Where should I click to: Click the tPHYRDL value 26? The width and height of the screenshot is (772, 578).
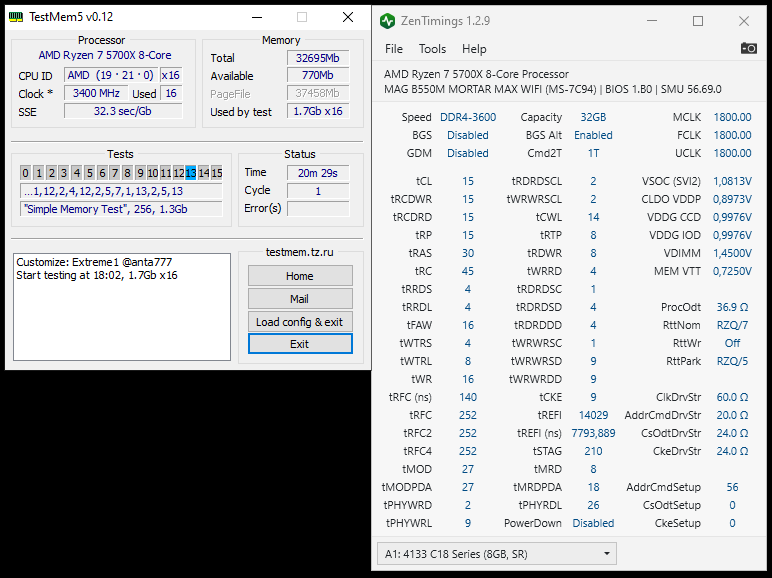point(593,505)
